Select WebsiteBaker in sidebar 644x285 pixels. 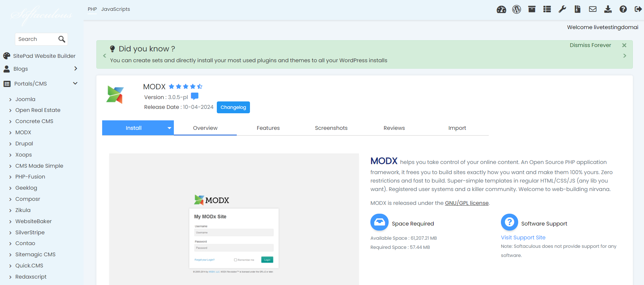[33, 221]
